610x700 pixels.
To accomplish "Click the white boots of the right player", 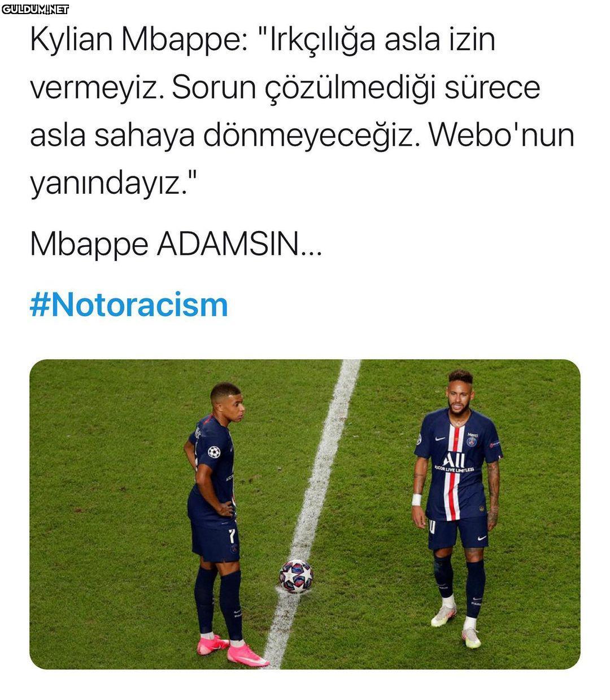I will coord(457,625).
